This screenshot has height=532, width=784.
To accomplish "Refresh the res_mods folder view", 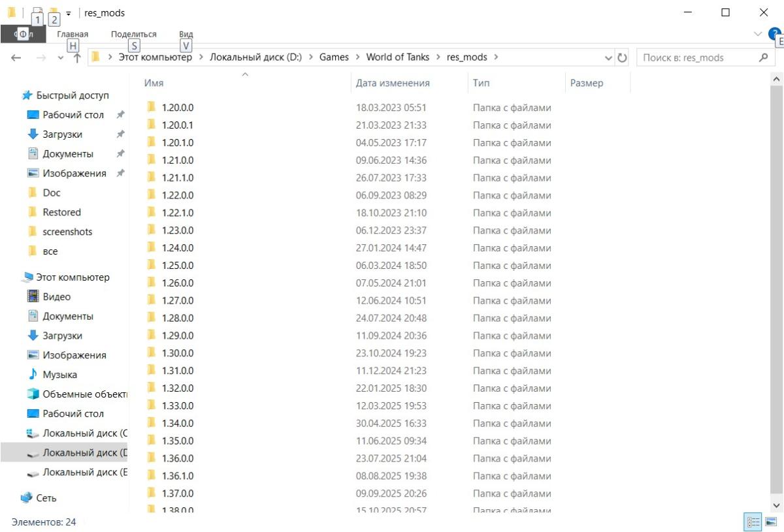I will coord(623,57).
